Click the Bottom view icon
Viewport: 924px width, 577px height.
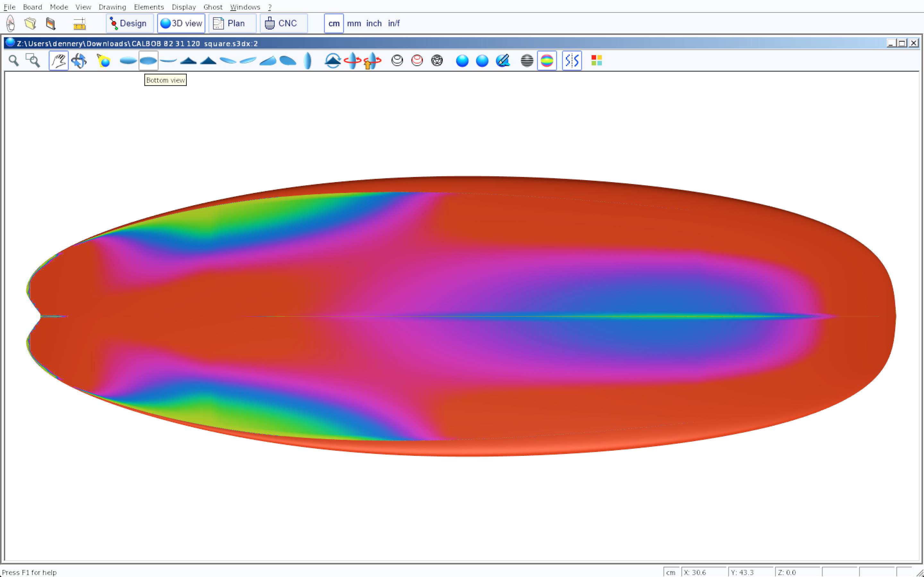pos(148,61)
